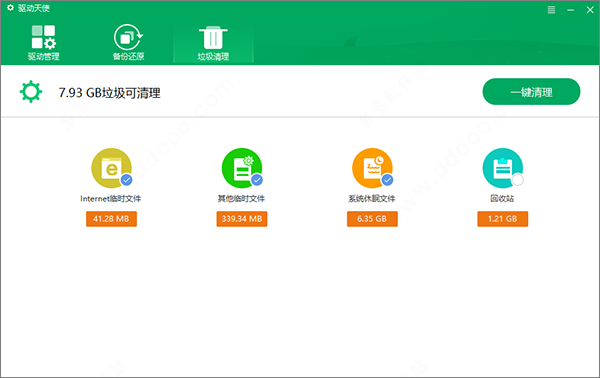Image resolution: width=600 pixels, height=378 pixels.
Task: Click the 系统休眠文件 text label
Action: click(x=372, y=199)
